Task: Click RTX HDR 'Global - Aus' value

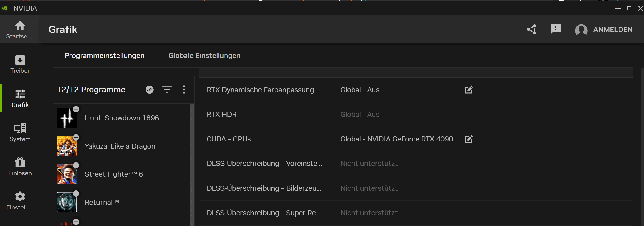Action: click(x=360, y=114)
